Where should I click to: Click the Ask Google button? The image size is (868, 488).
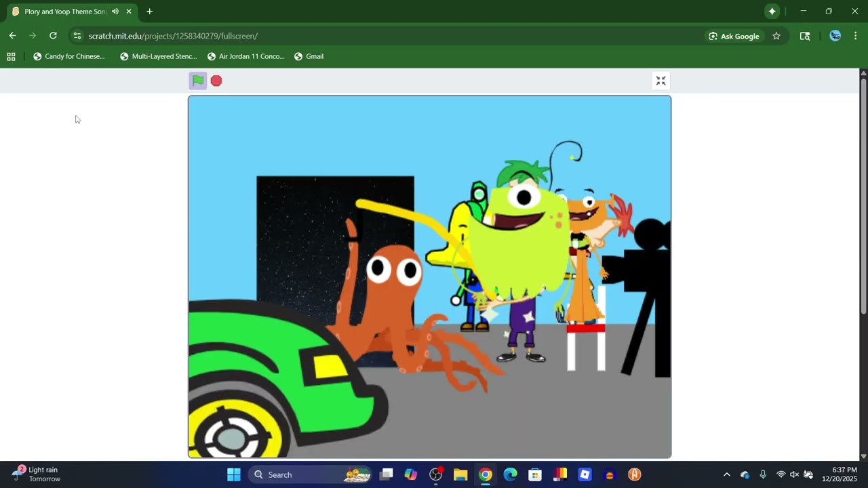click(x=734, y=36)
